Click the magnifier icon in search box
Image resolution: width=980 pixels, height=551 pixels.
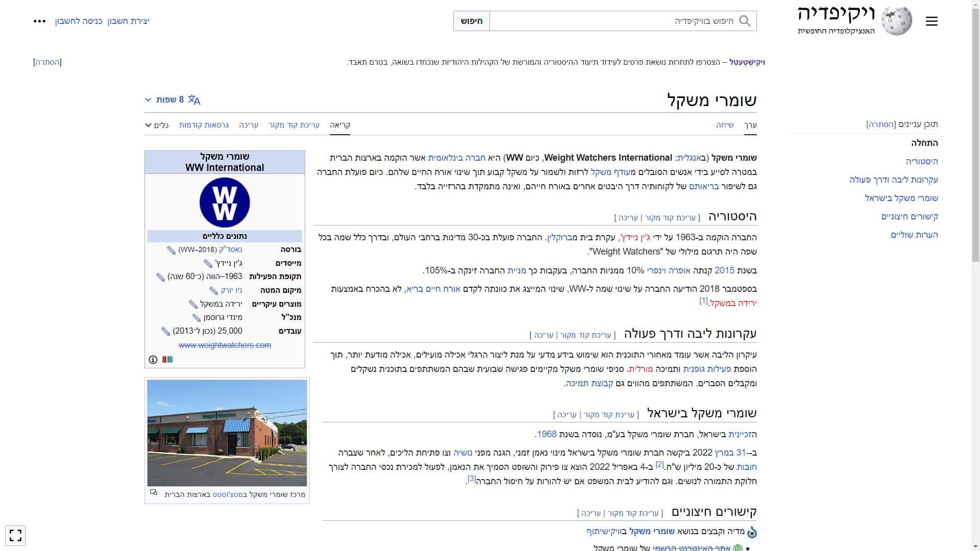click(x=745, y=21)
